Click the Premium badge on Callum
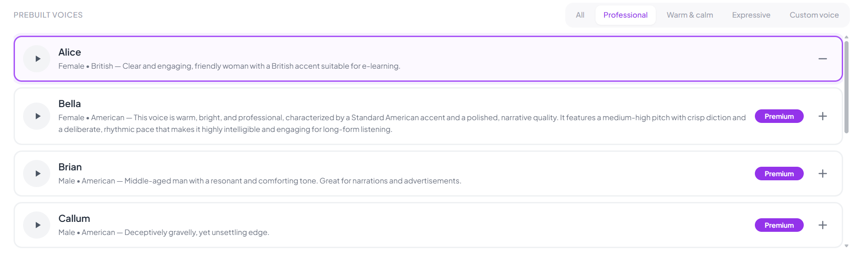 [x=779, y=225]
